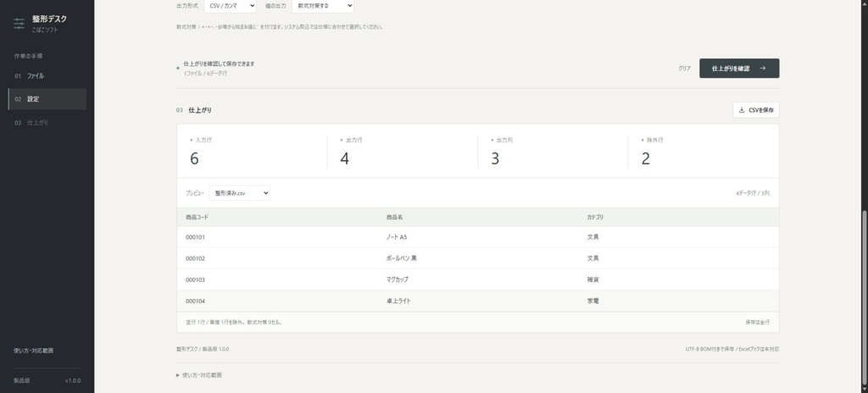Open the プレビュー 整形済み.csv dropdown
The width and height of the screenshot is (868, 393).
tap(239, 193)
